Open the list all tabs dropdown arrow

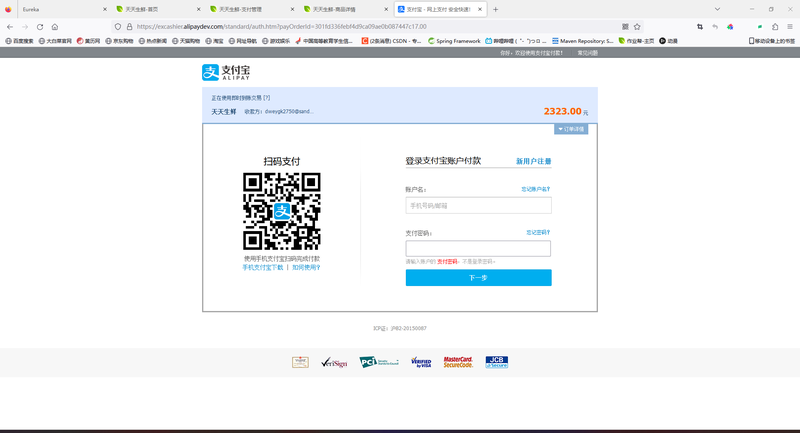(x=717, y=9)
